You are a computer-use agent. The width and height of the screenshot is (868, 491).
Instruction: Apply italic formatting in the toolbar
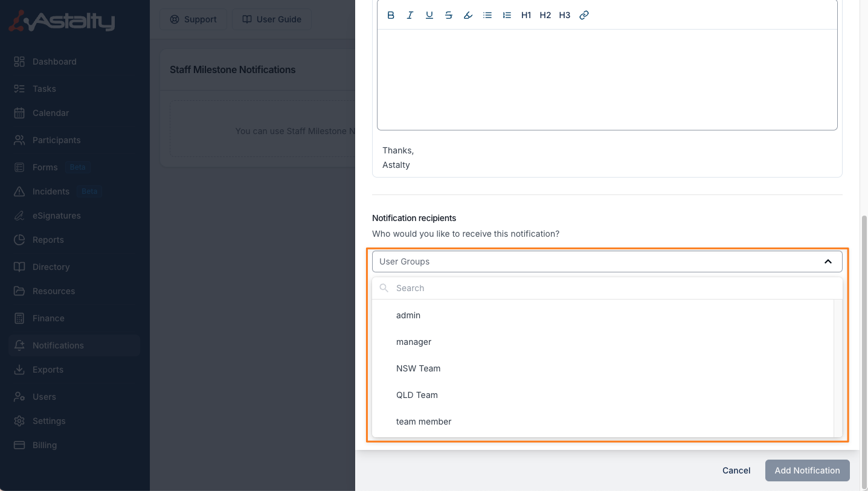(x=410, y=15)
